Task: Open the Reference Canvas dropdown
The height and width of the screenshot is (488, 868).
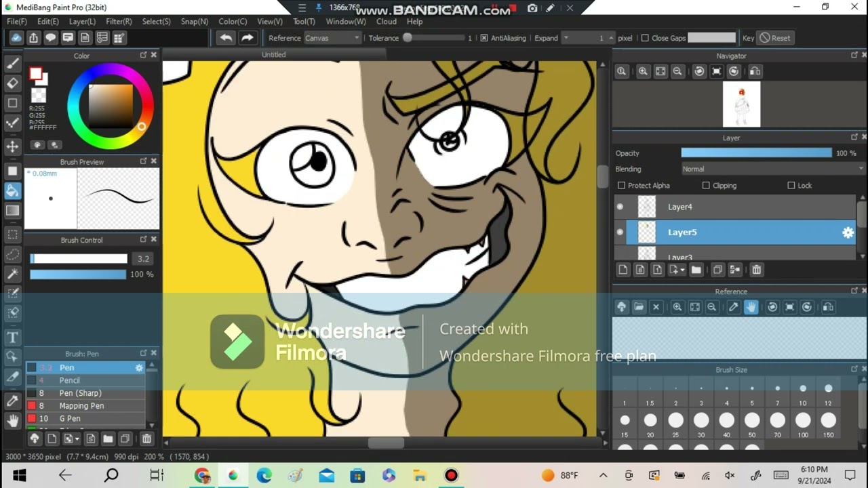Action: (x=332, y=38)
